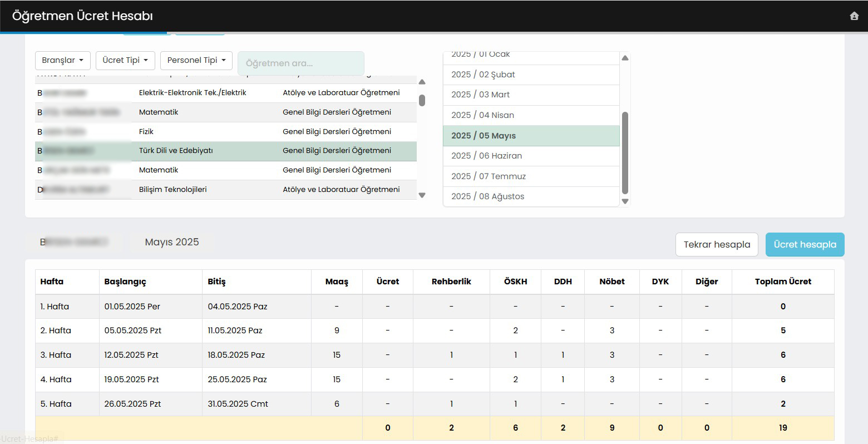Click end date 18.05.2025 Paz
Image resolution: width=868 pixels, height=444 pixels.
coord(236,355)
